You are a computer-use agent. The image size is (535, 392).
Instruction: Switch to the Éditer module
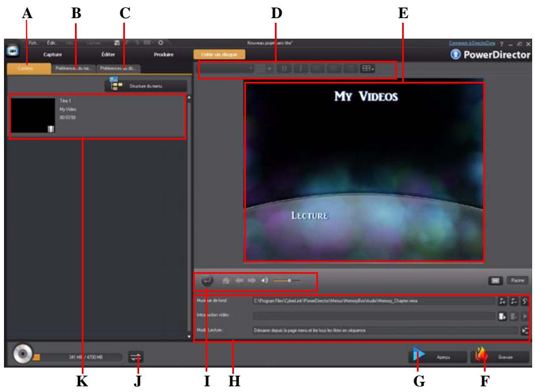[x=108, y=55]
